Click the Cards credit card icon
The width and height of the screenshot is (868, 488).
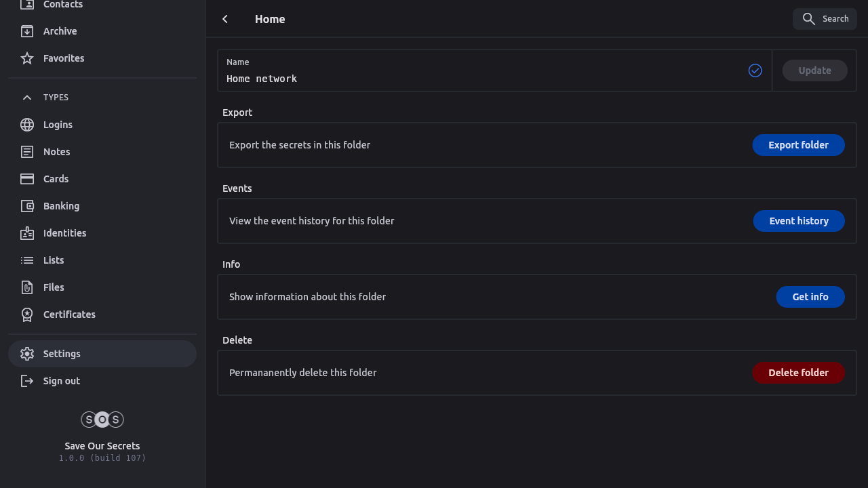click(27, 179)
